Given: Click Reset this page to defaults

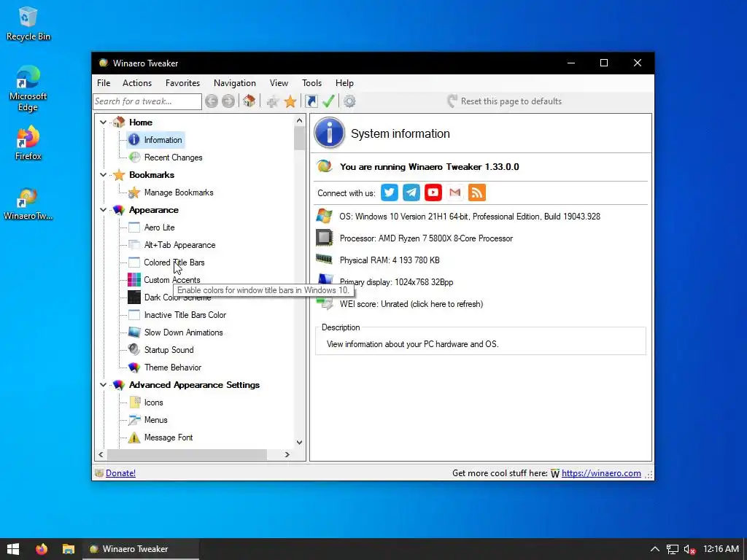Looking at the screenshot, I should tap(505, 101).
